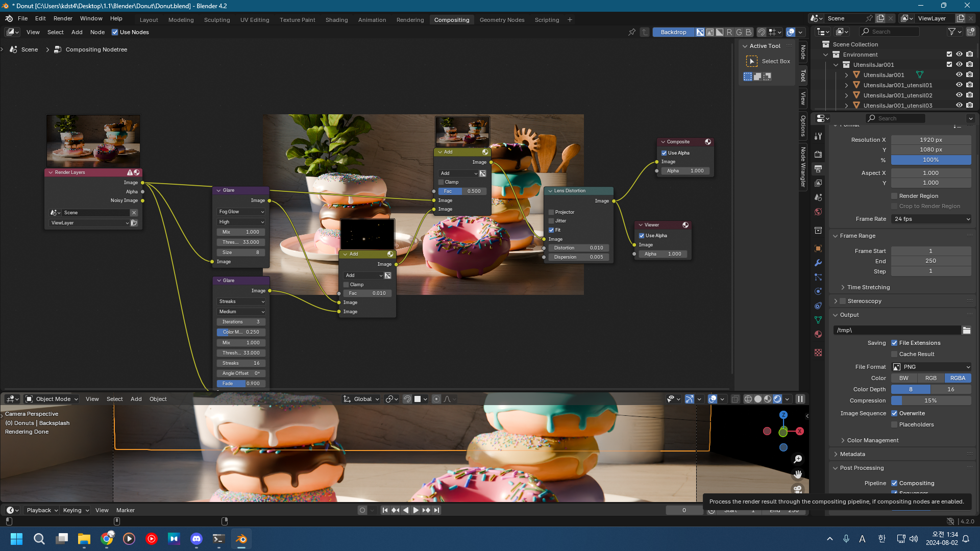Open Chrome from the taskbar
980x551 pixels.
click(107, 539)
